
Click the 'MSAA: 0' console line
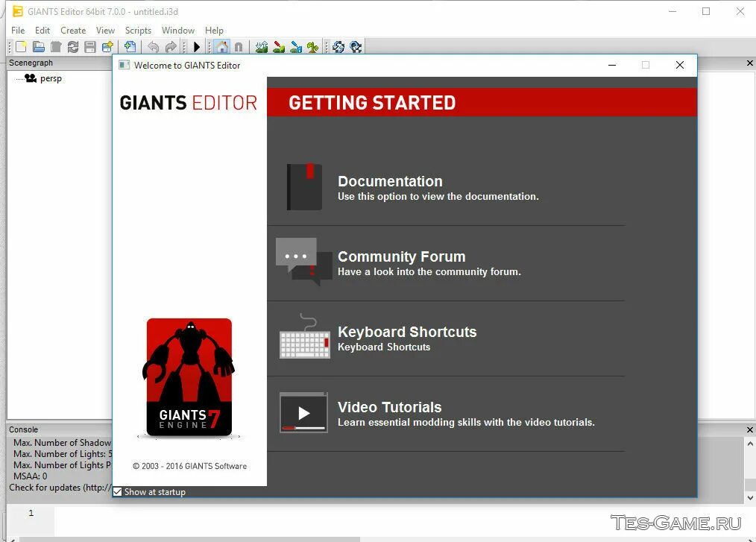[30, 476]
